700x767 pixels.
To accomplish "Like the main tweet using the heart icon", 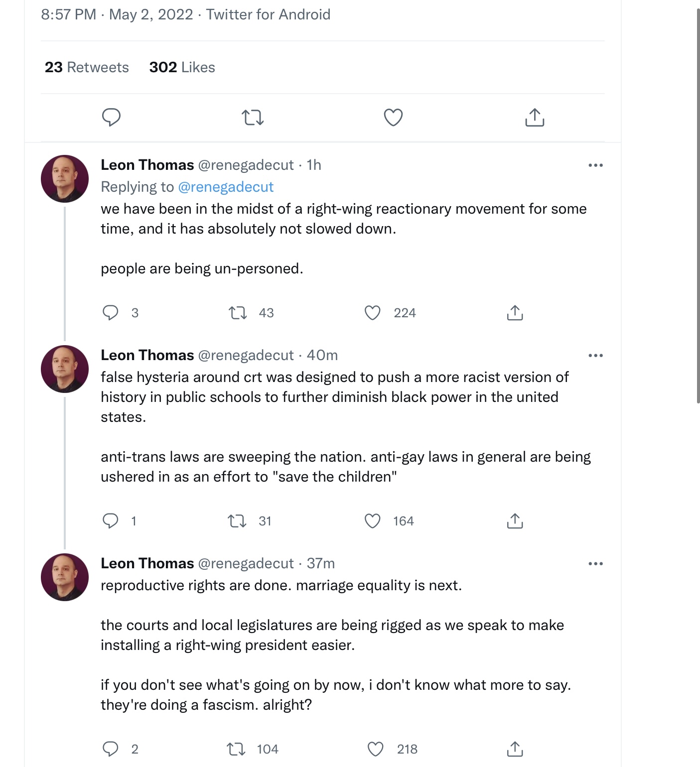I will click(x=393, y=118).
